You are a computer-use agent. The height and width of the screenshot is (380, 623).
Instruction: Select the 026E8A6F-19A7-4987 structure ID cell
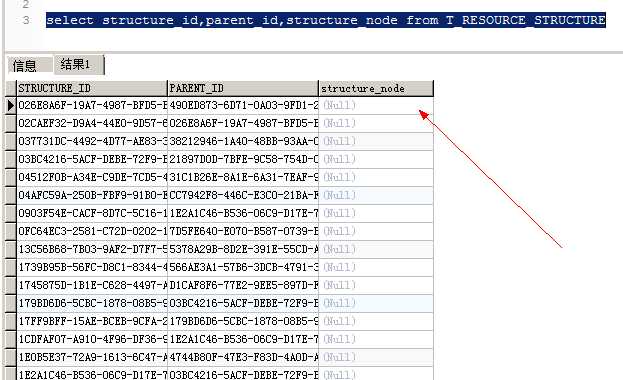[x=92, y=105]
